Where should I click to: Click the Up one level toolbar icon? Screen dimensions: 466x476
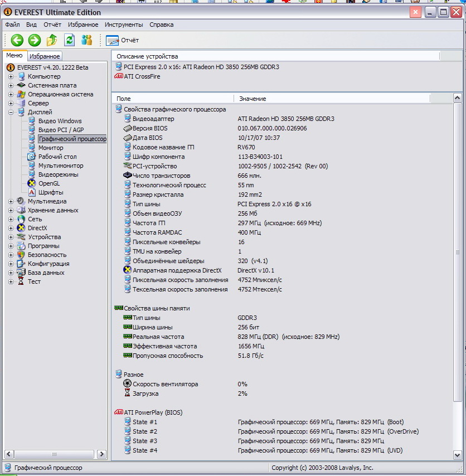pyautogui.click(x=52, y=40)
